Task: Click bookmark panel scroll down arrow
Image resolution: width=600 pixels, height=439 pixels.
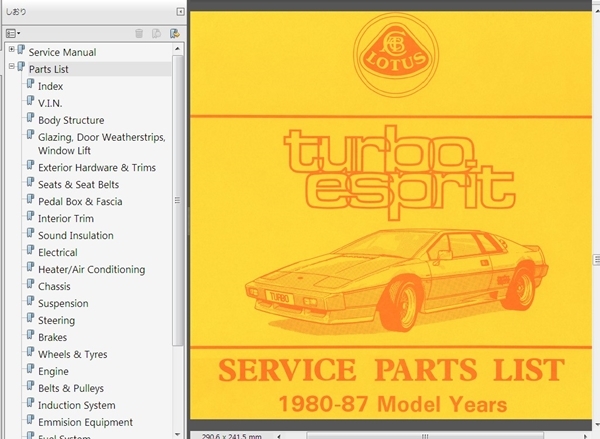Action: [177, 434]
